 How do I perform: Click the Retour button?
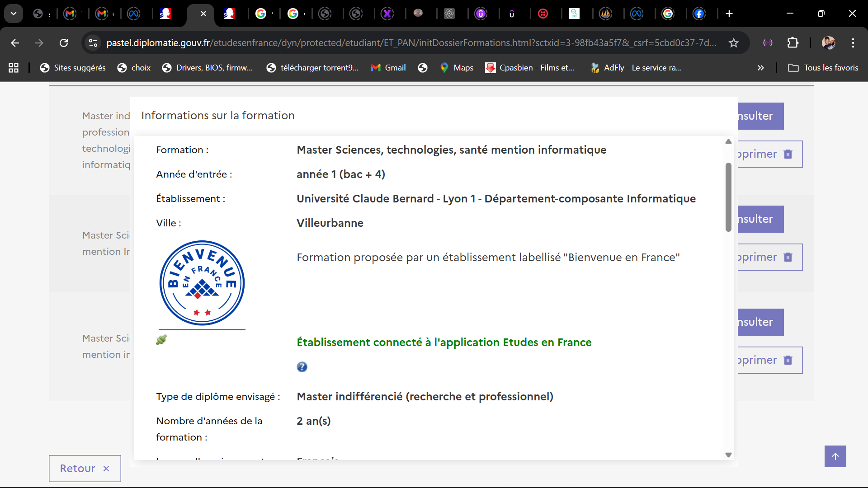click(85, 469)
